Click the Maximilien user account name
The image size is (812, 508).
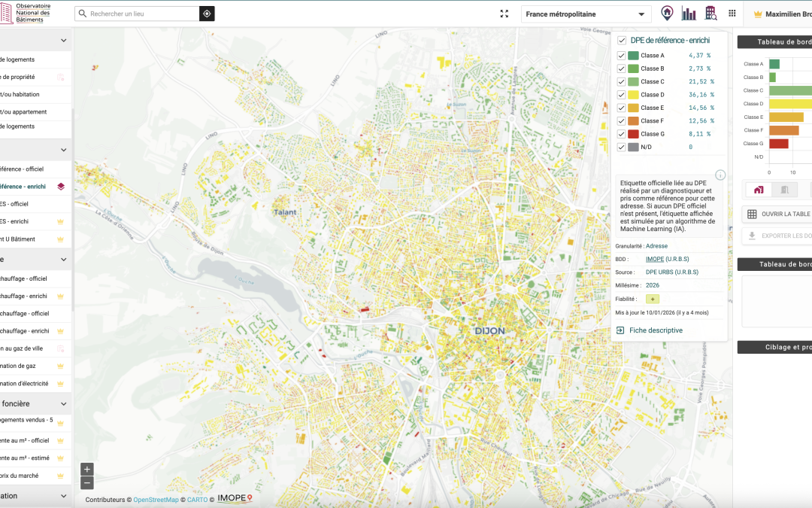(x=788, y=14)
